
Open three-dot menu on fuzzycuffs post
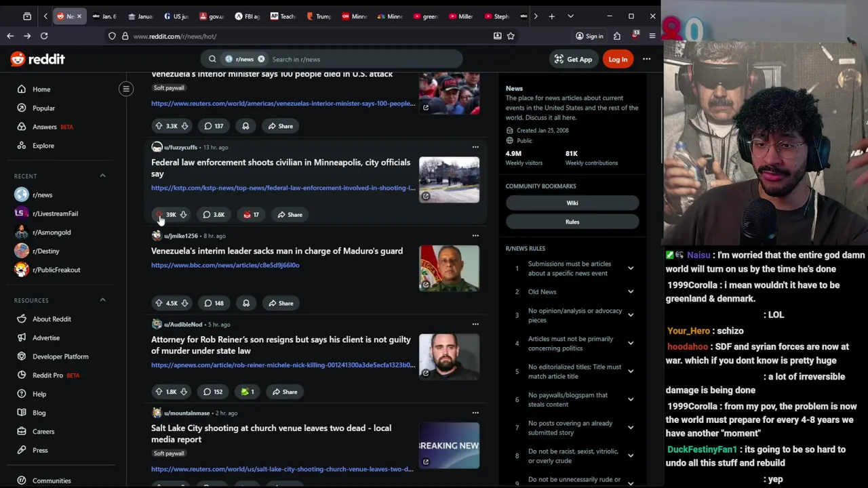475,147
